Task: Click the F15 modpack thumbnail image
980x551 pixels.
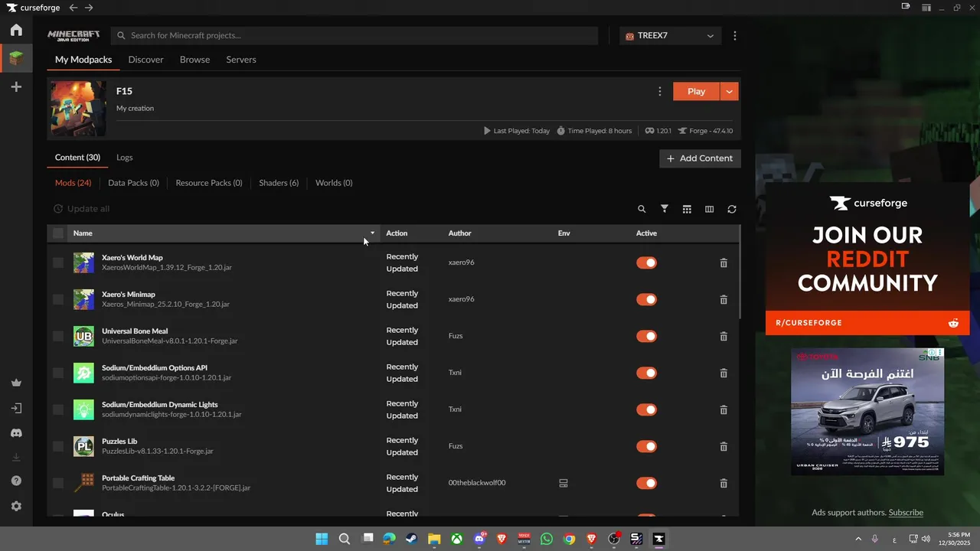Action: pyautogui.click(x=78, y=109)
